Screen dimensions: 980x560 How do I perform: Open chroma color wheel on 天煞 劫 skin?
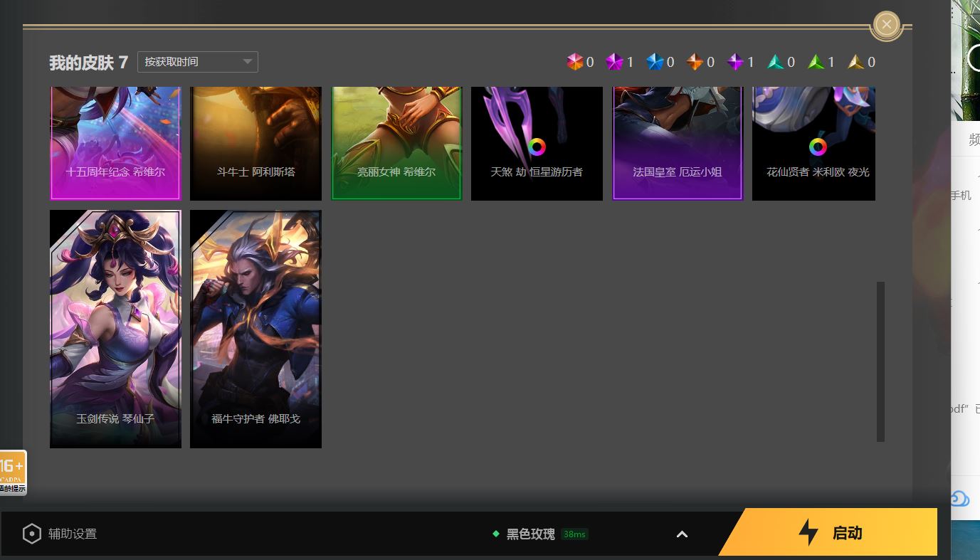[537, 147]
